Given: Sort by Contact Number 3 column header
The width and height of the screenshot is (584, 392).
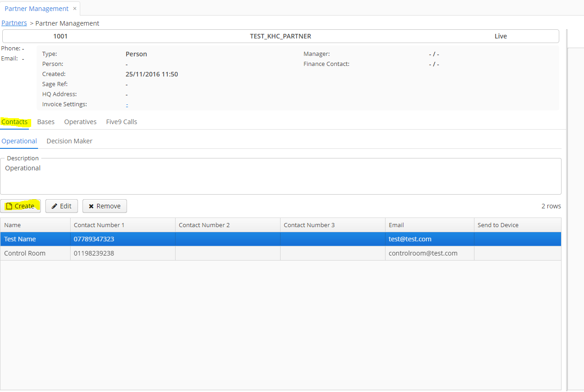Looking at the screenshot, I should pos(333,225).
